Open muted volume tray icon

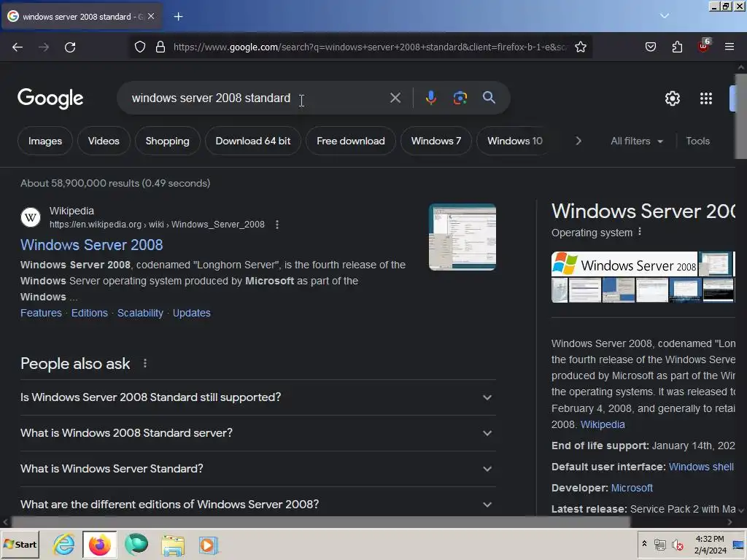677,545
